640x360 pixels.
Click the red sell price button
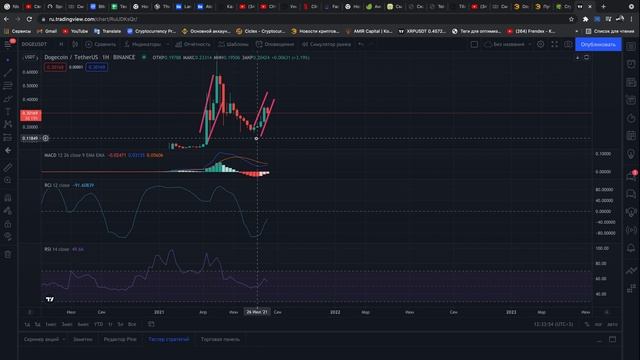click(x=55, y=67)
